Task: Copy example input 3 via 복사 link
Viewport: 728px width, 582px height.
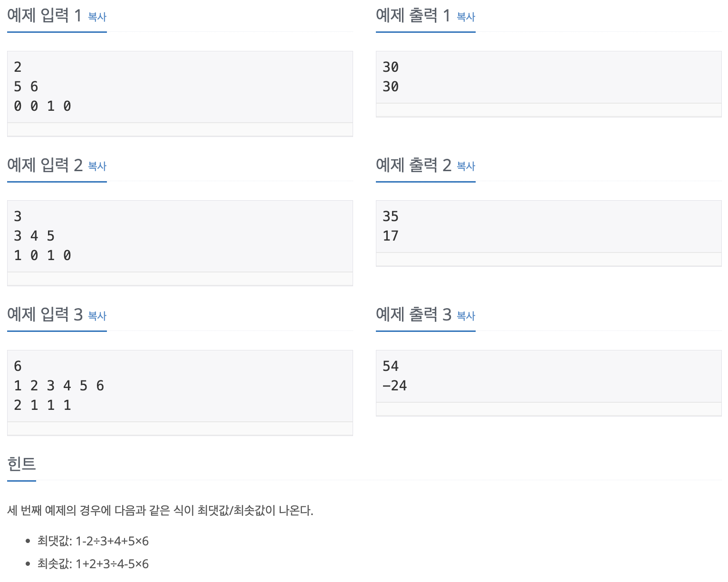Action: 97,316
